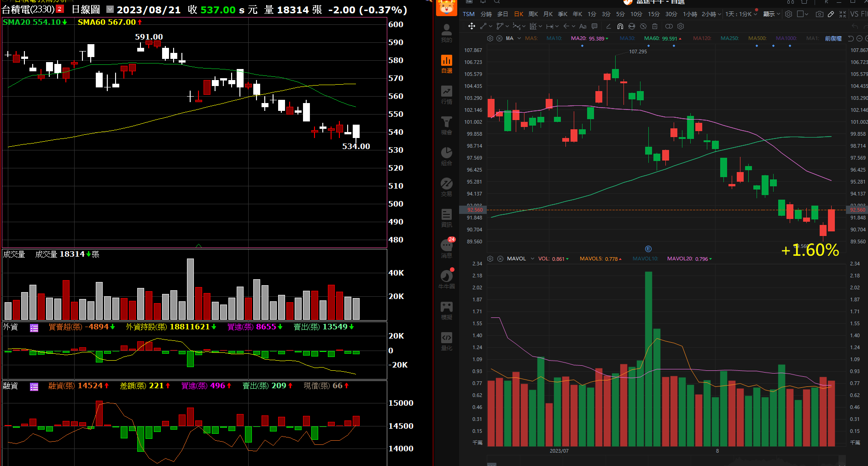Click the red badge 2 beside 台積電(2330)
The height and width of the screenshot is (466, 868).
(x=60, y=9)
